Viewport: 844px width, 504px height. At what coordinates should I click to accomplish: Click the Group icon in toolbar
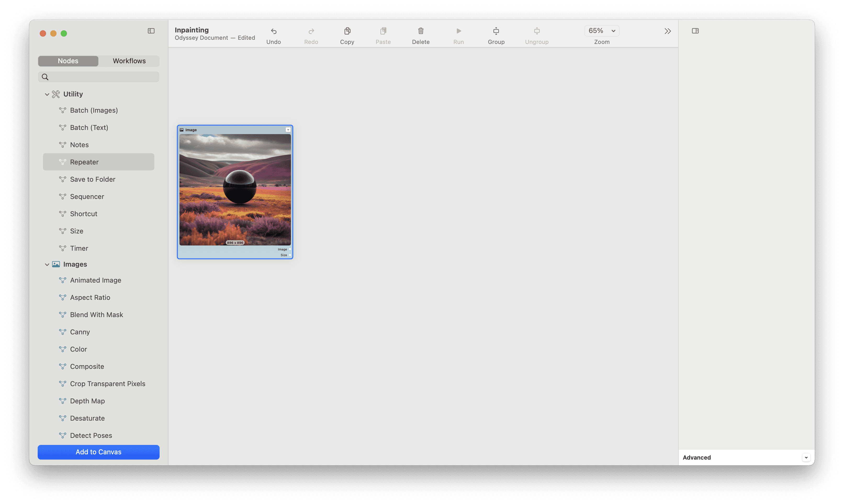(x=496, y=31)
